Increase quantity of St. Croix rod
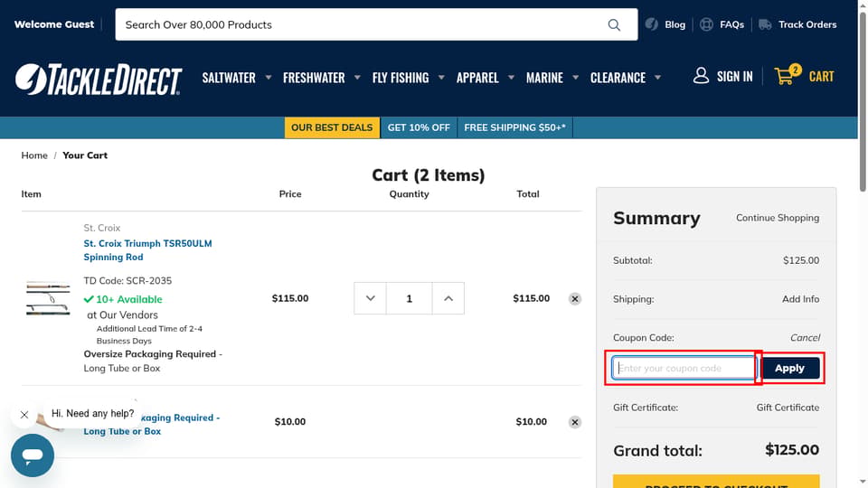Image resolution: width=868 pixels, height=488 pixels. [448, 298]
